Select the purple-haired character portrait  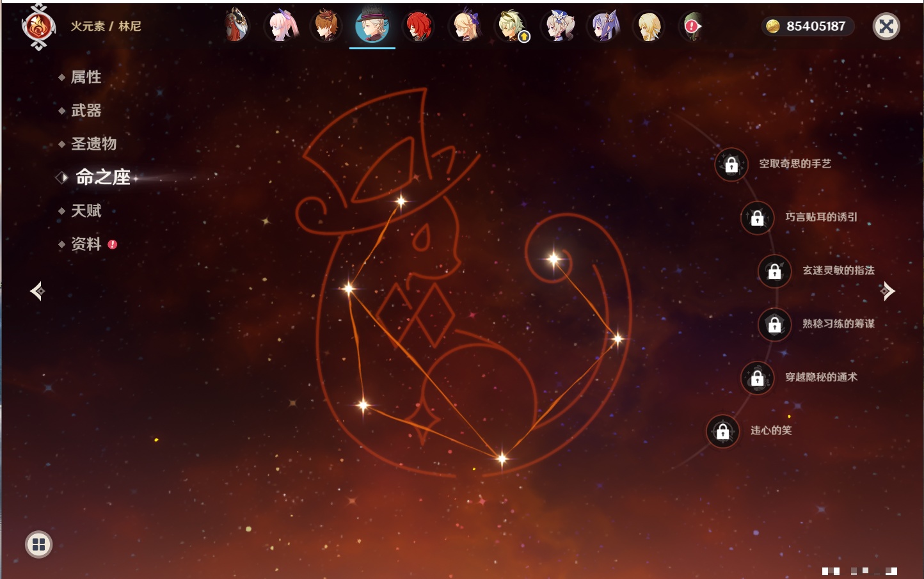click(x=604, y=26)
